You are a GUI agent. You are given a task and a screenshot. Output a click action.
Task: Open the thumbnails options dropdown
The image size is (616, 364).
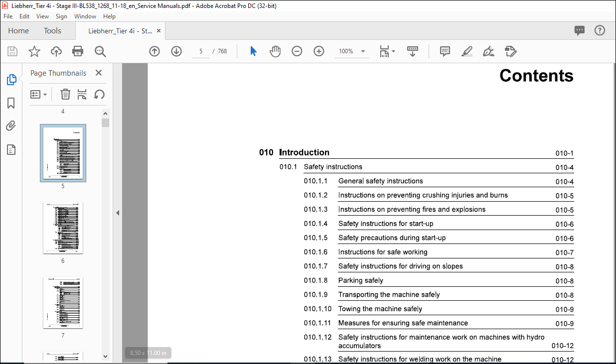(x=39, y=94)
